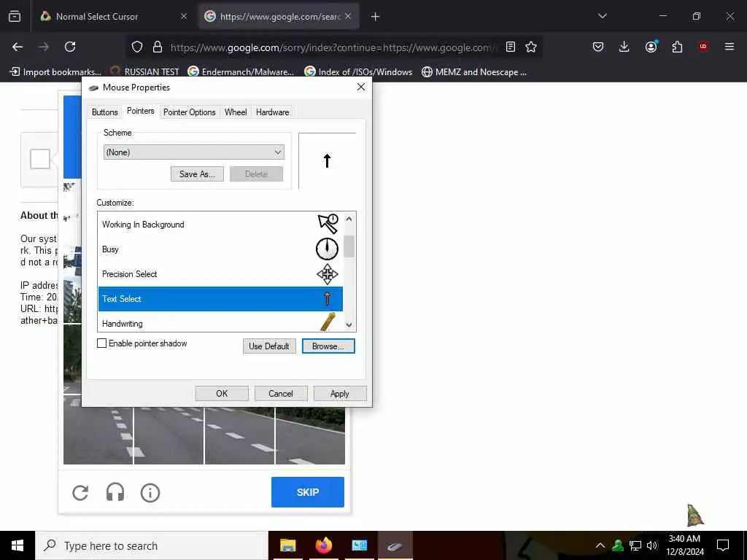The width and height of the screenshot is (747, 560).
Task: Bookmark this page with the star
Action: pos(531,47)
